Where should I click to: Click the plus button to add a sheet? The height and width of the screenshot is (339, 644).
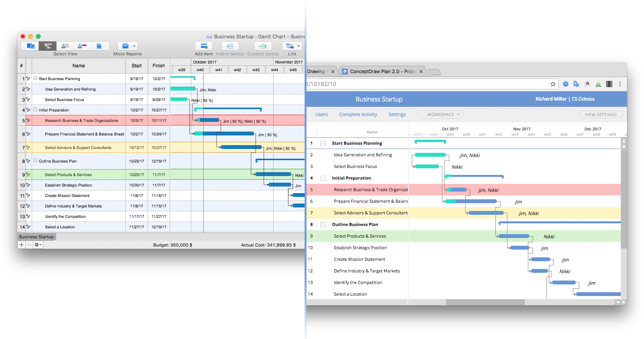pos(22,245)
